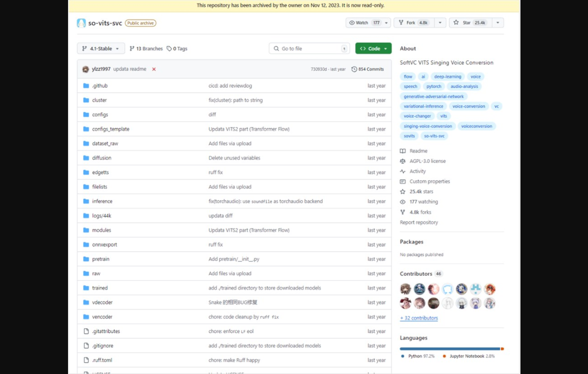Open the dataset_raw folder
This screenshot has width=588, height=374.
point(105,144)
